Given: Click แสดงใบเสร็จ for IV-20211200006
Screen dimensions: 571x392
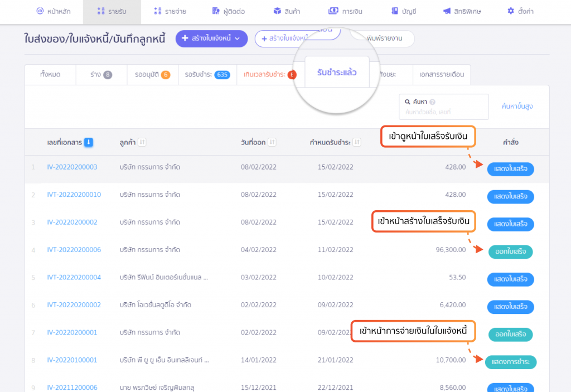Looking at the screenshot, I should [x=511, y=388].
